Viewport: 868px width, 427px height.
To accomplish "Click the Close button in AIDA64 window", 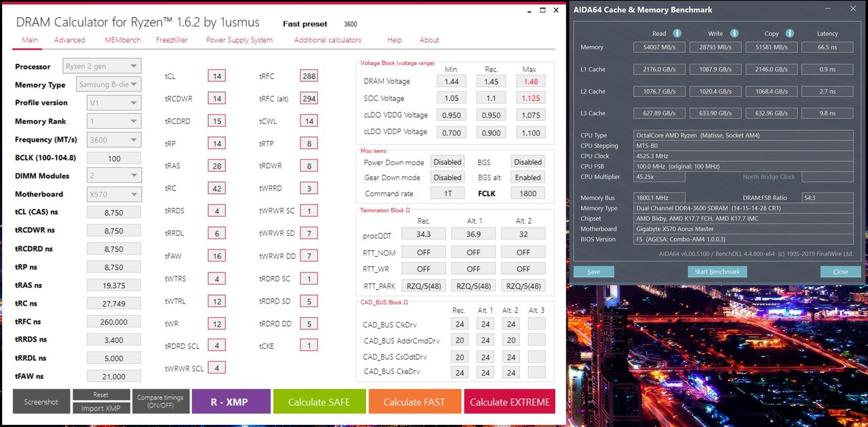I will [x=840, y=272].
